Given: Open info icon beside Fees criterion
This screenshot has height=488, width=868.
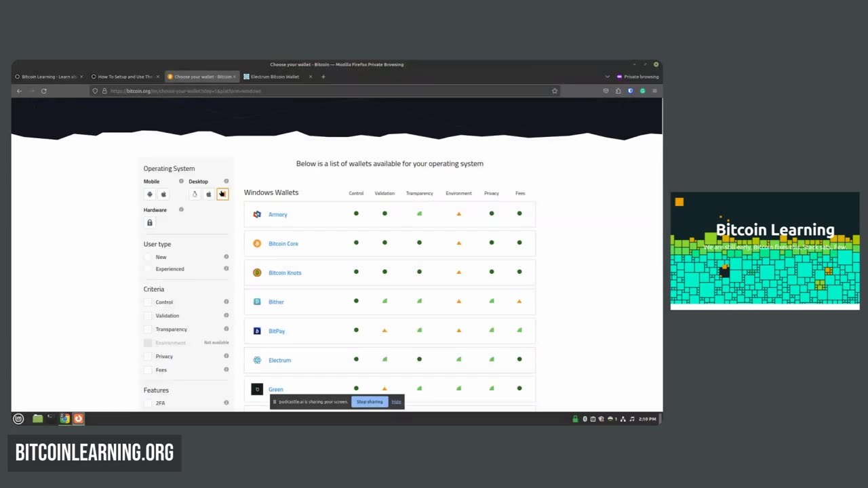Looking at the screenshot, I should click(x=226, y=369).
